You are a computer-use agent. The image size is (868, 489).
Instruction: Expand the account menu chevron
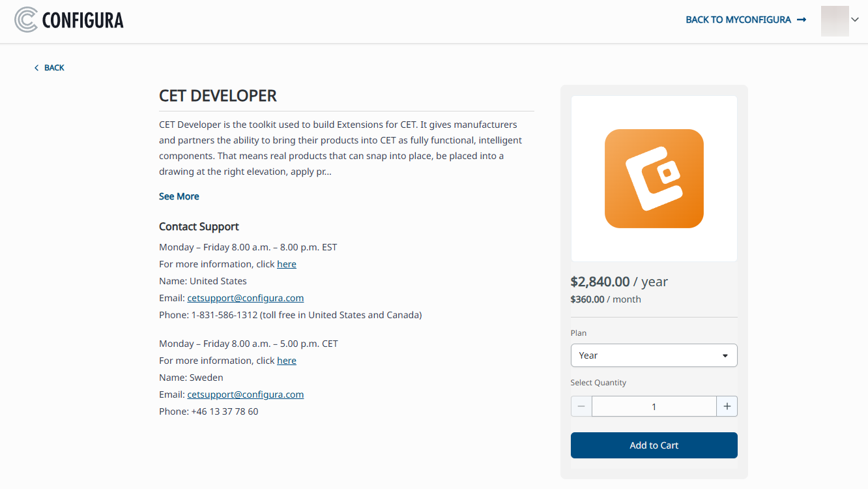855,20
